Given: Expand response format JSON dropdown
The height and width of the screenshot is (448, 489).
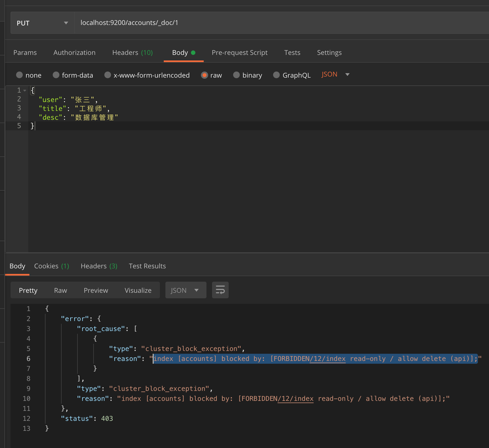Looking at the screenshot, I should (185, 290).
